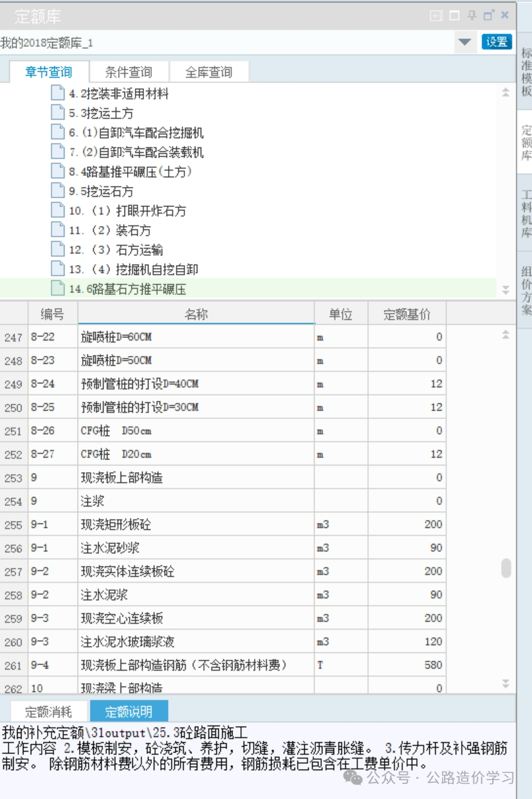Open the 定额消耗 tab
This screenshot has width=532, height=799.
click(49, 711)
